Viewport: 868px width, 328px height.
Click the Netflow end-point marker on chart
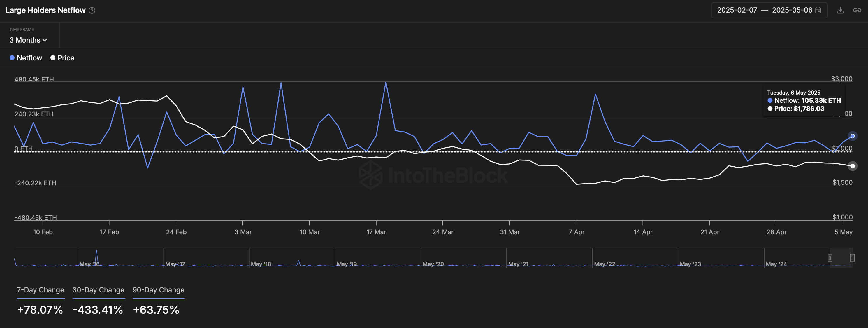pos(852,136)
